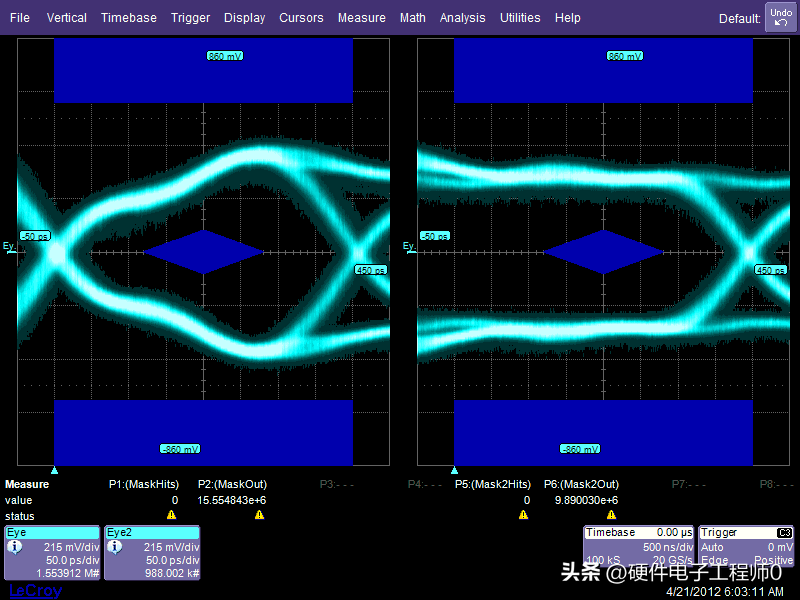Open the File menu
The image size is (800, 600).
coord(20,18)
